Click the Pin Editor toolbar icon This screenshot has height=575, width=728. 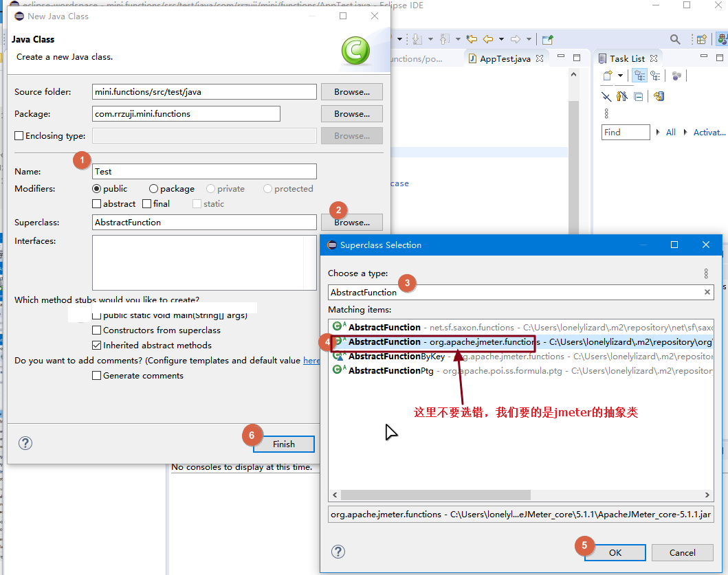click(547, 39)
